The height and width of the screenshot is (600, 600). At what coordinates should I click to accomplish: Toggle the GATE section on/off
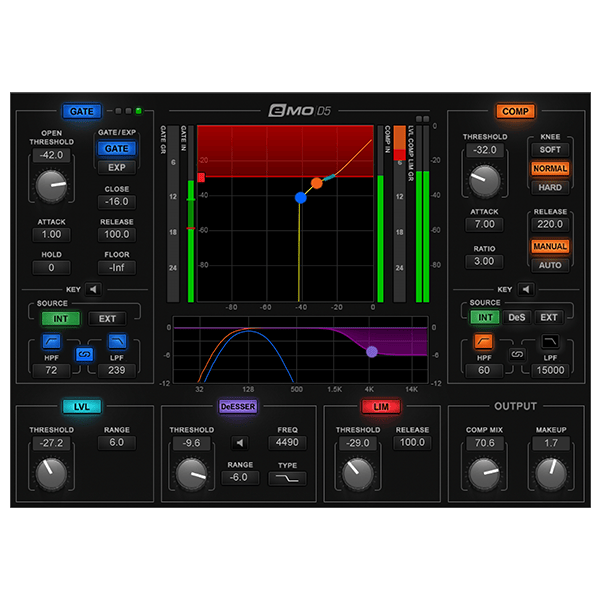(82, 111)
